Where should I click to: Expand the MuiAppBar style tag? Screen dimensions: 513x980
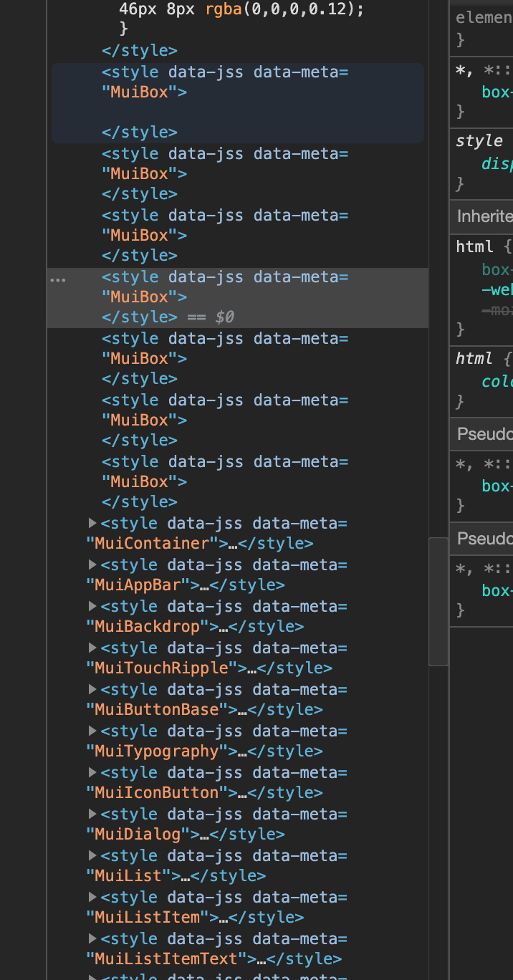pos(92,565)
